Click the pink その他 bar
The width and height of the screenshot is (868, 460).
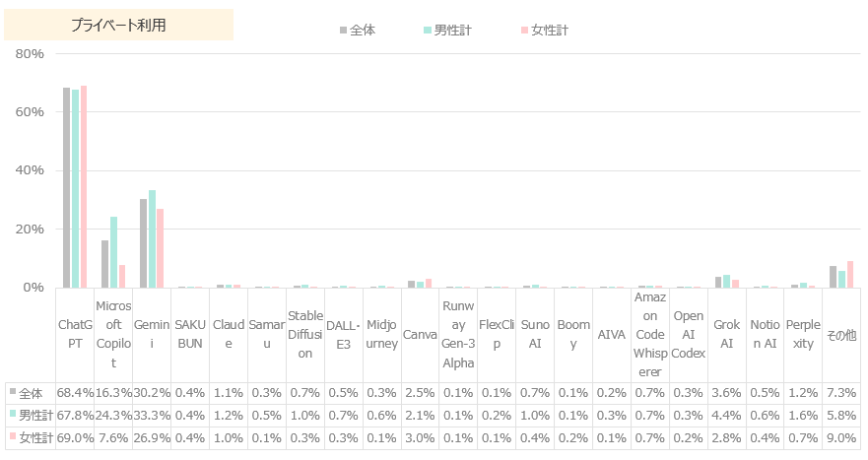(x=850, y=274)
